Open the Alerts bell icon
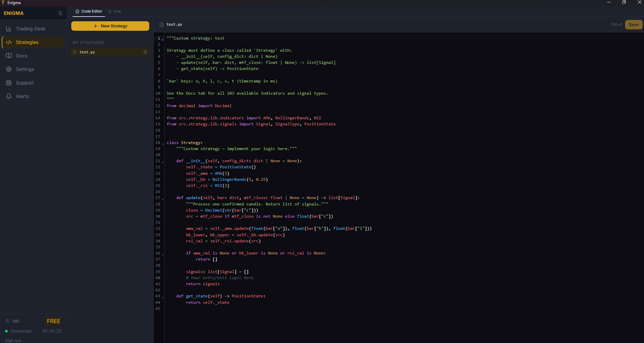This screenshot has width=644, height=343. [9, 96]
